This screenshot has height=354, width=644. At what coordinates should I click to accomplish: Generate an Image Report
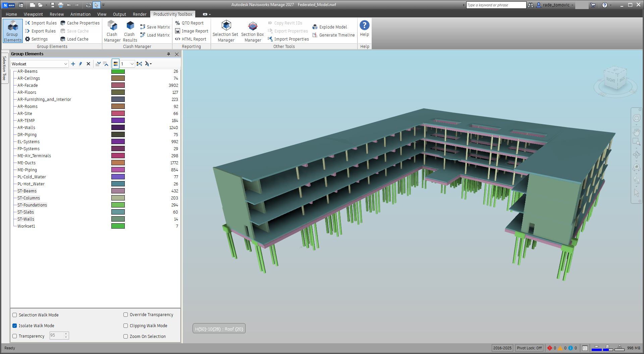click(192, 31)
